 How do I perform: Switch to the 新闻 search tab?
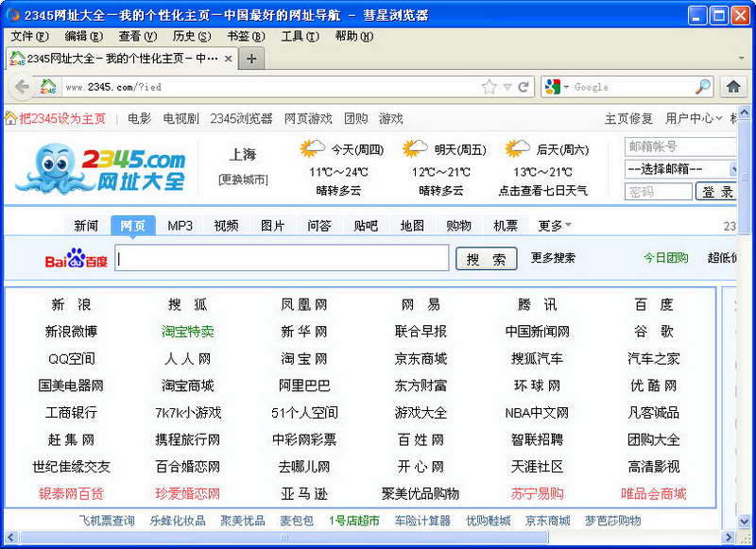click(86, 226)
